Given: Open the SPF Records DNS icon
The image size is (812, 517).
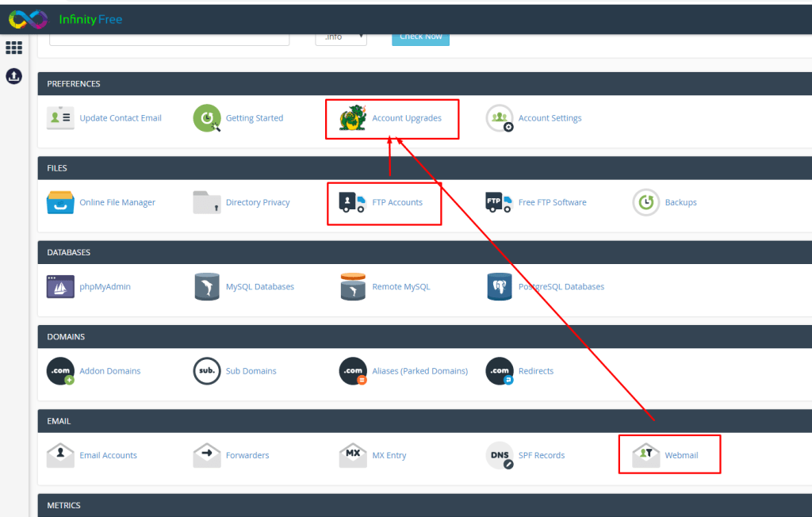Looking at the screenshot, I should pos(500,455).
